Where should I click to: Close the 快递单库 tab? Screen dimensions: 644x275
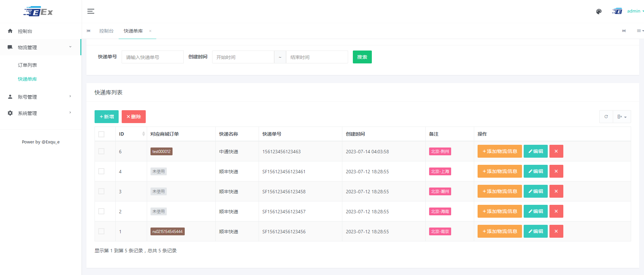point(150,31)
